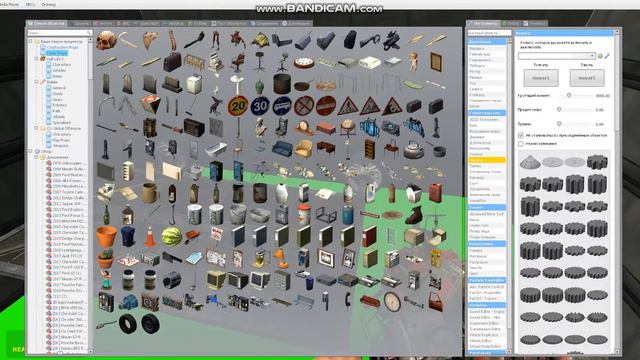Open Map Props under CS: Global Offensive
The image size is (640, 360).
pos(61,140)
